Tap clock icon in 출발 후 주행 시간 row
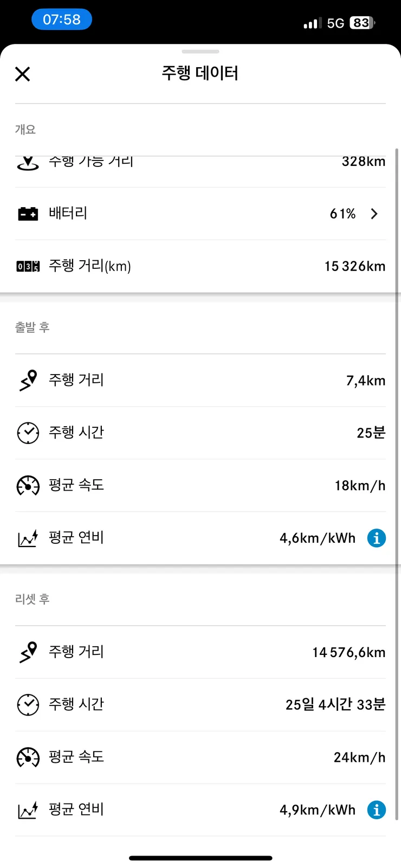This screenshot has height=868, width=401. [28, 433]
